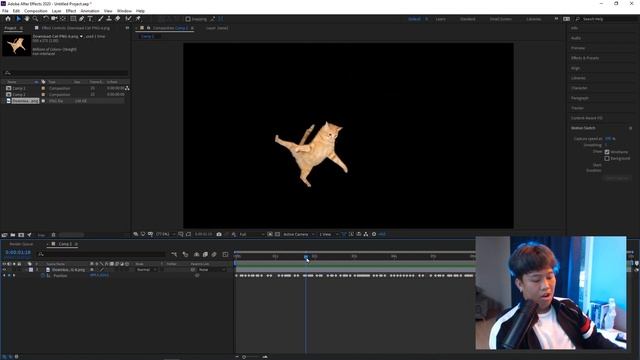Open the 1 View layout dropdown

328,234
